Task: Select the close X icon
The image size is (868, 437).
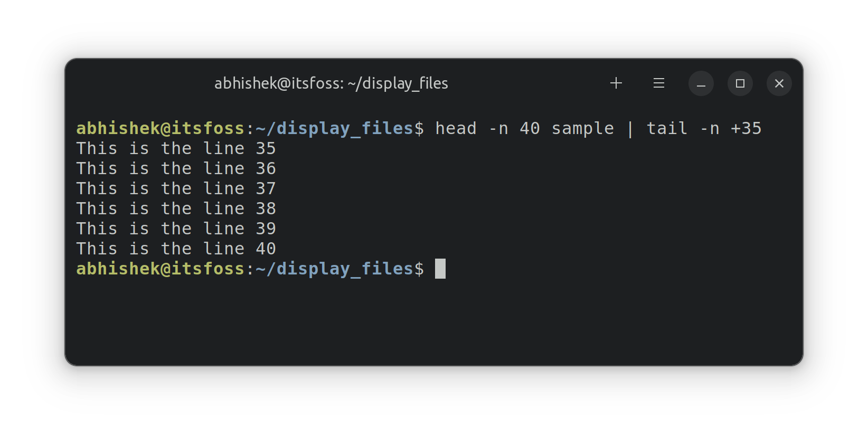Action: pos(779,83)
